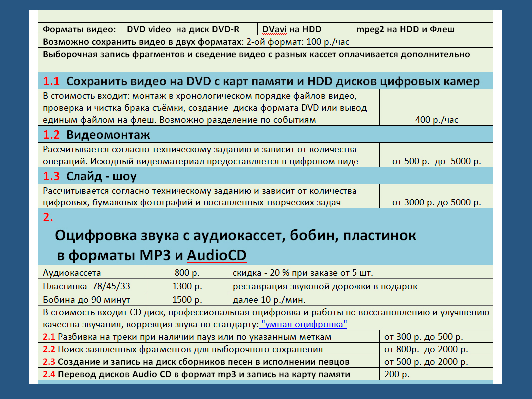Select the "от 3000 р. до 5000 р." price
Image resolution: width=532 pixels, height=399 pixels.
pyautogui.click(x=436, y=202)
